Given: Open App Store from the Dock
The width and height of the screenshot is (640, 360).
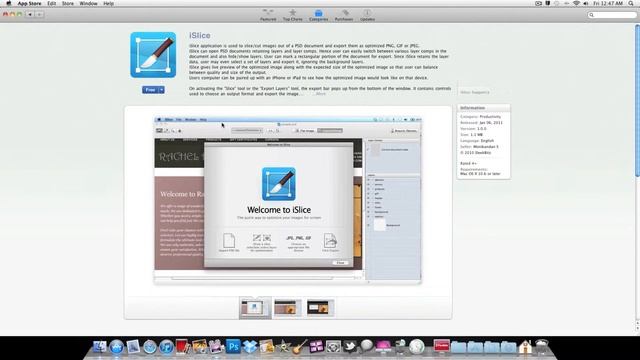Looking at the screenshot, I should 116,347.
